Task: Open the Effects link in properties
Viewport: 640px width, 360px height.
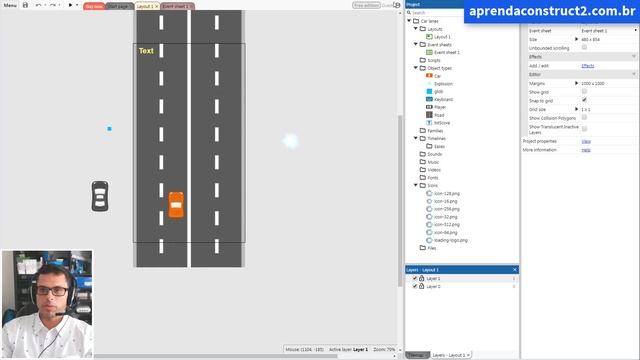Action: coord(587,66)
